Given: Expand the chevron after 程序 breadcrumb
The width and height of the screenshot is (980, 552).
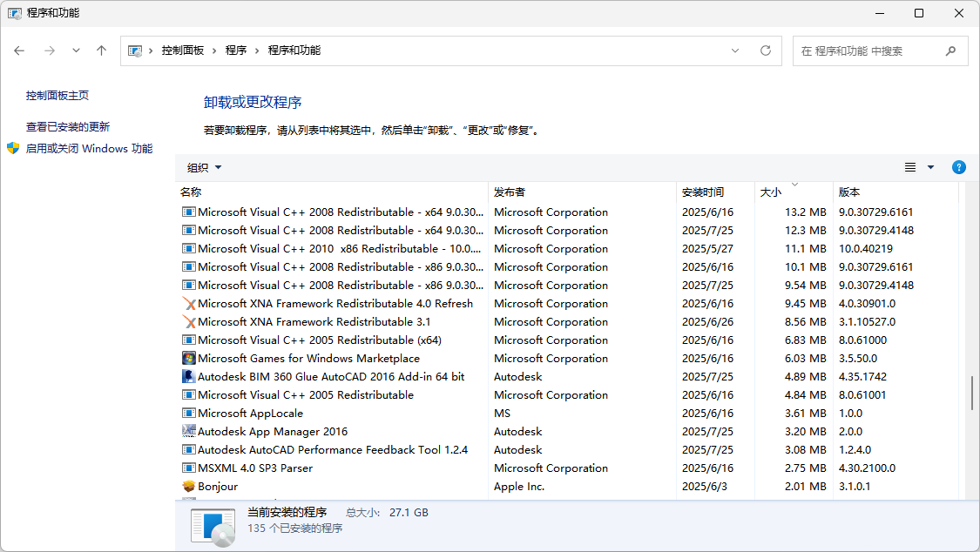Looking at the screenshot, I should tap(257, 50).
